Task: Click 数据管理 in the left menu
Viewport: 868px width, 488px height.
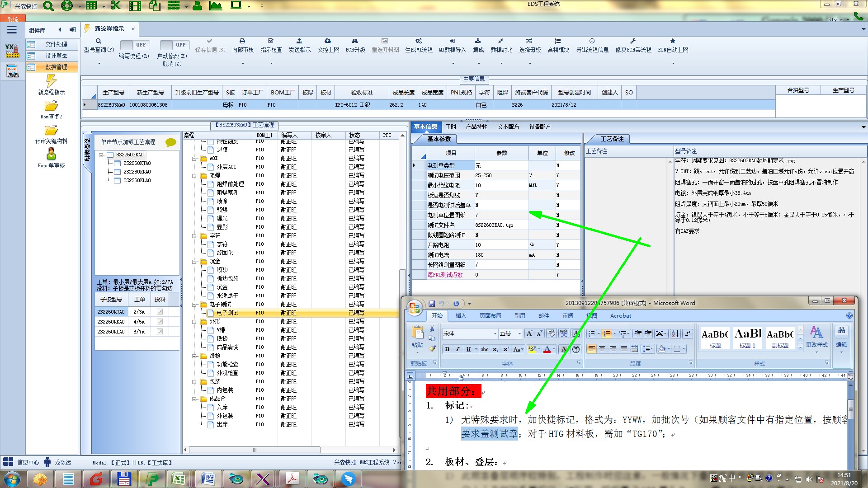Action: tap(56, 67)
